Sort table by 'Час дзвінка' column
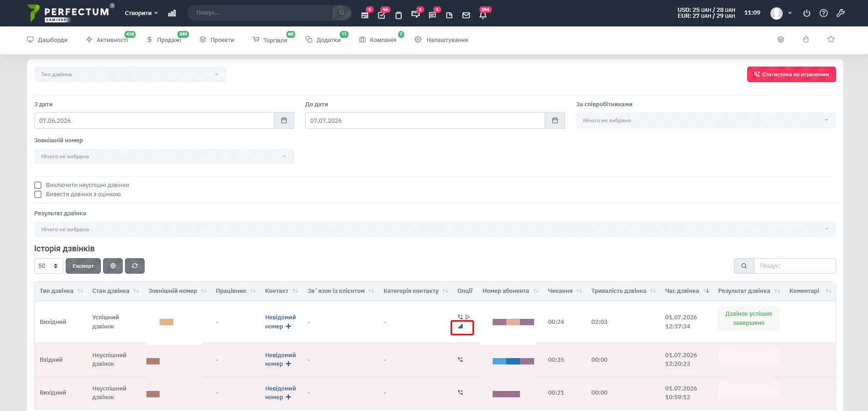 point(687,291)
